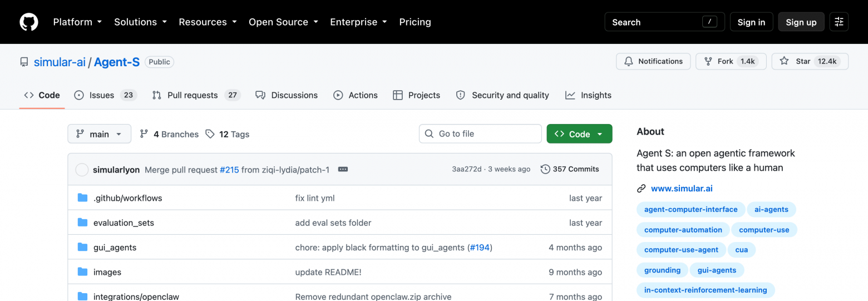868x301 pixels.
Task: Open the main branch selector
Action: click(100, 134)
